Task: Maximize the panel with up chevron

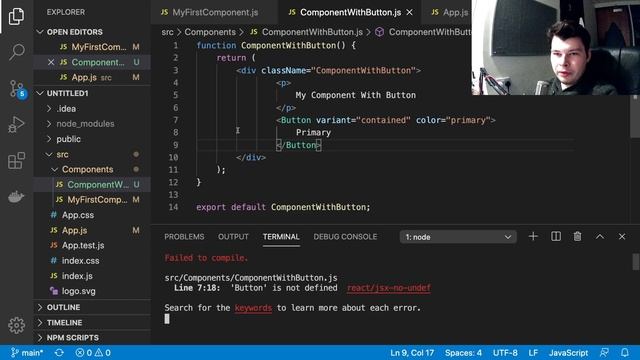Action: tap(600, 236)
